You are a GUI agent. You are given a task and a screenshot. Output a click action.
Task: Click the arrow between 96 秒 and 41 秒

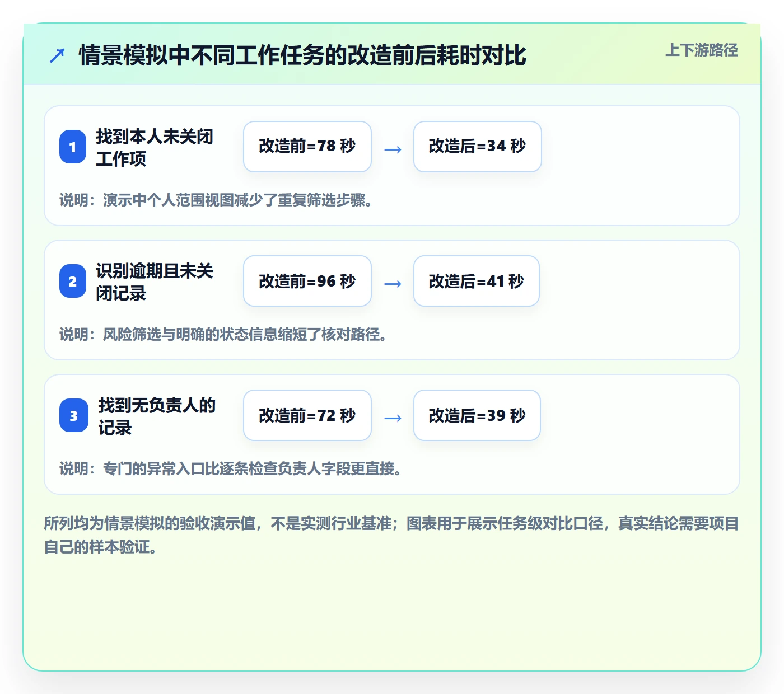[393, 283]
